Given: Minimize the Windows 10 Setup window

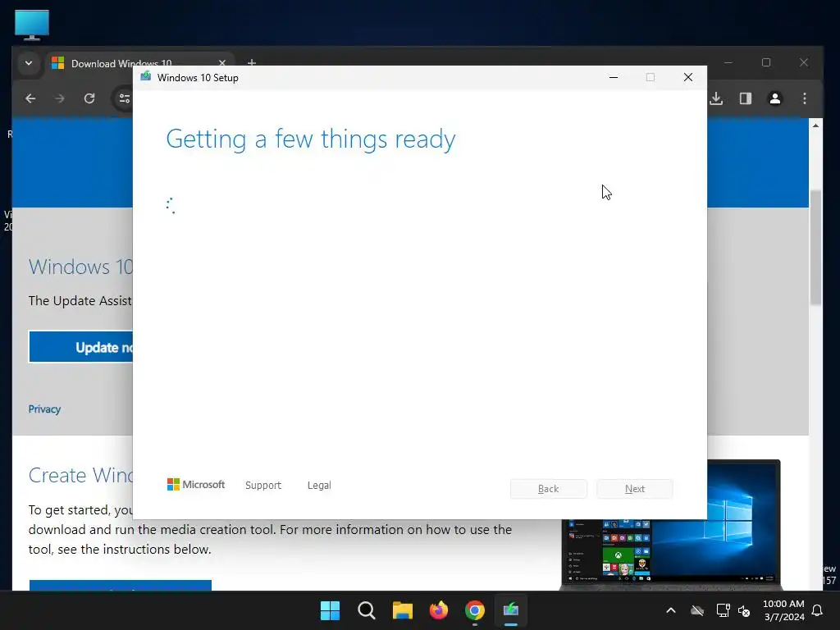Looking at the screenshot, I should 614,78.
